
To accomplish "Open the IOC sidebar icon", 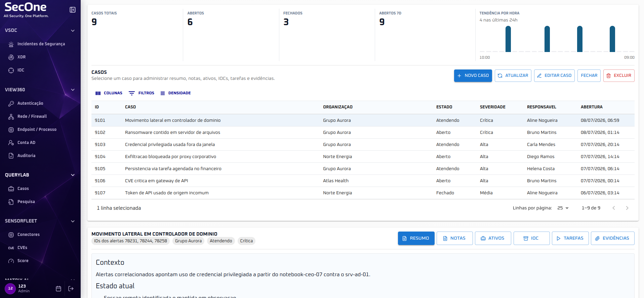I will pyautogui.click(x=11, y=70).
